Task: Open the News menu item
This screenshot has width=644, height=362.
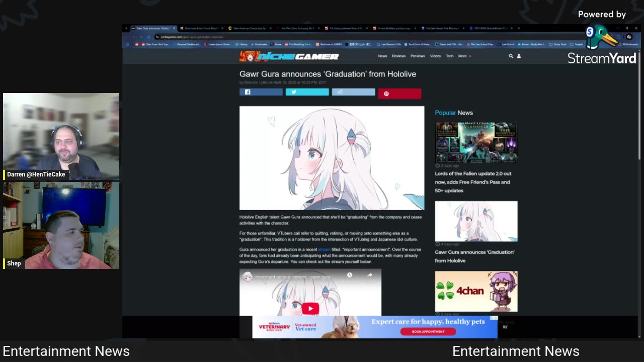Action: coord(382,56)
